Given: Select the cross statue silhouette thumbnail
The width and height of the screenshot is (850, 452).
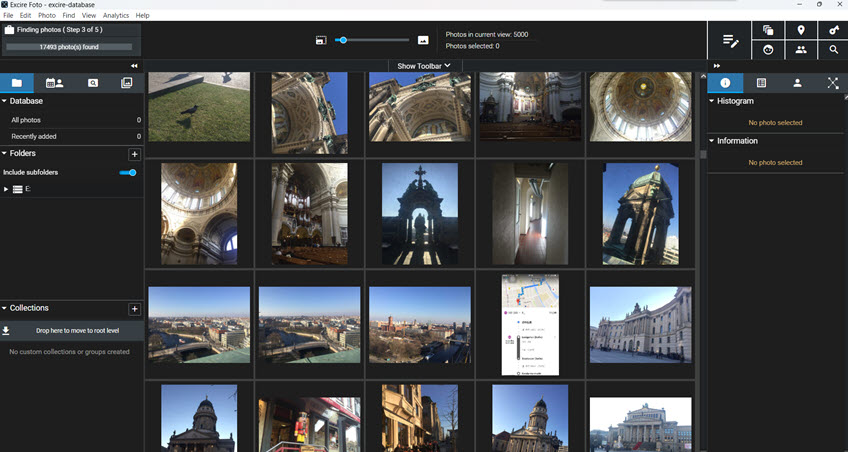Looking at the screenshot, I should [420, 214].
